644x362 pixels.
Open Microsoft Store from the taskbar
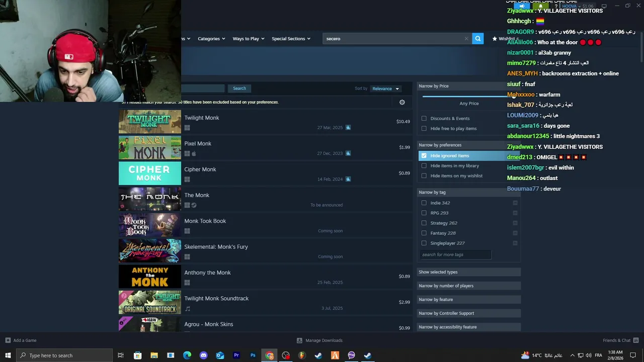[137, 355]
